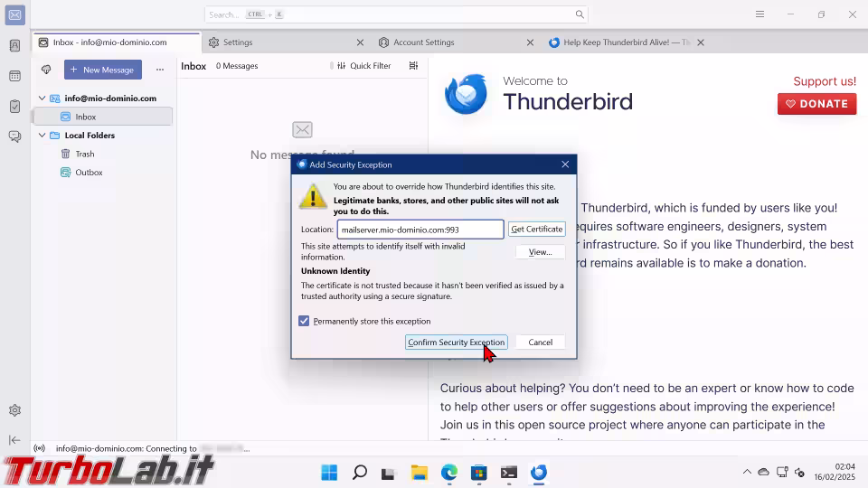Open Microsoft Store from taskbar
868x488 pixels.
[x=479, y=473]
